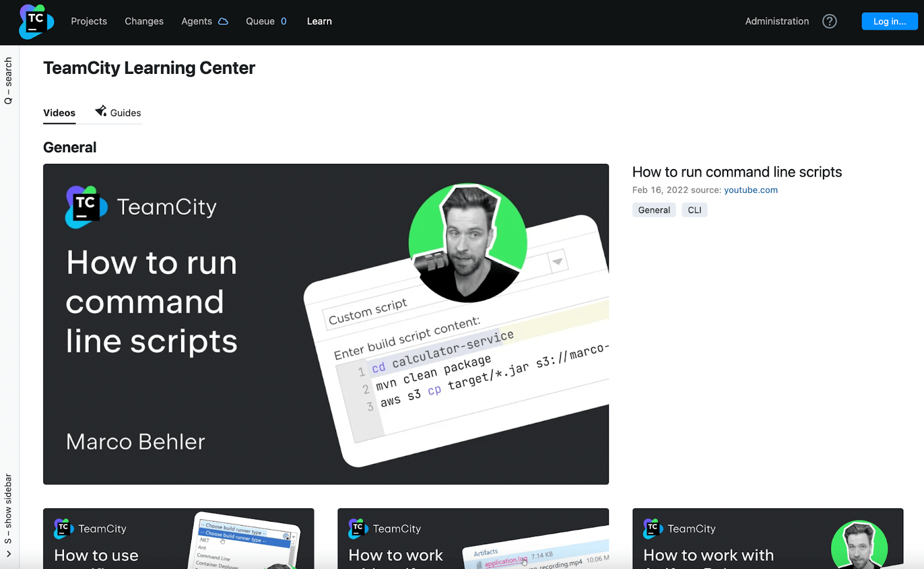Click the TeamCity logo in header

click(36, 22)
